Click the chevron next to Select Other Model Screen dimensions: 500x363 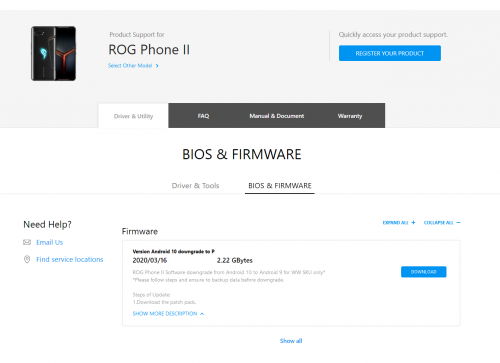(x=157, y=66)
